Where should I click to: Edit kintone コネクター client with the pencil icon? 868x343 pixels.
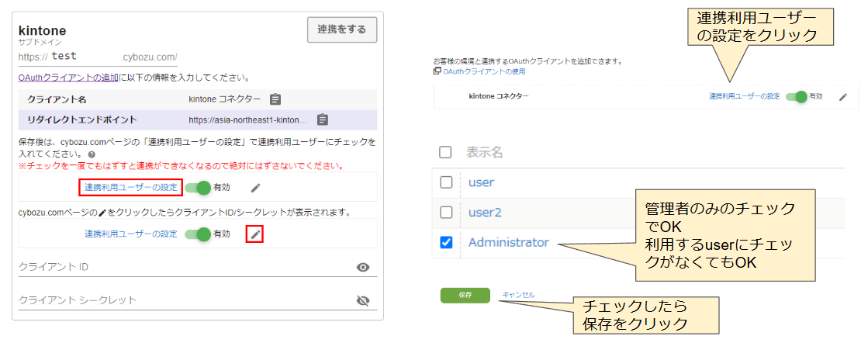pos(843,97)
